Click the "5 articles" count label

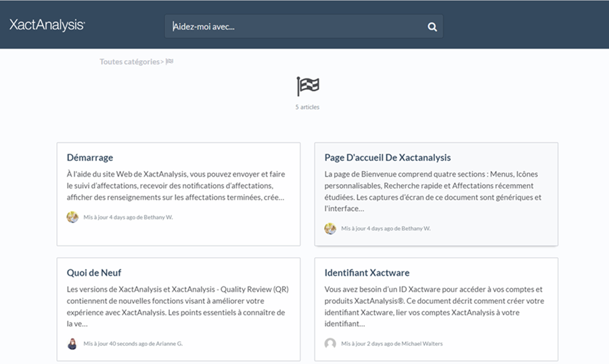click(307, 107)
